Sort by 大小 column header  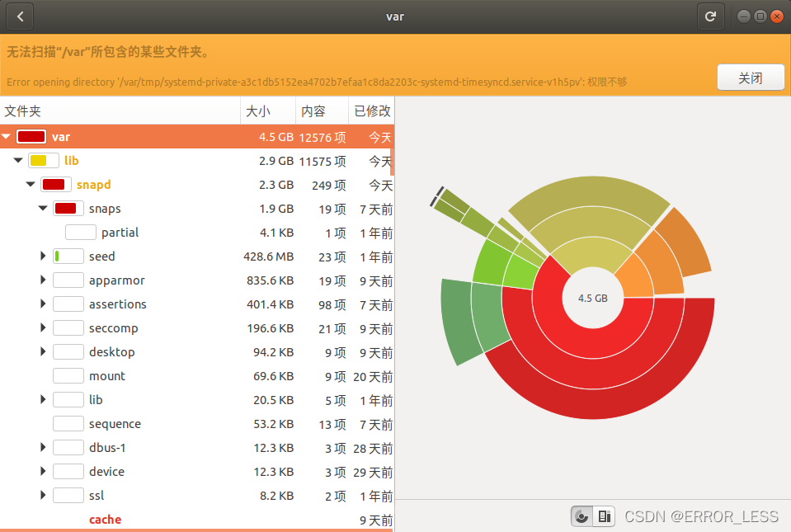[x=268, y=111]
